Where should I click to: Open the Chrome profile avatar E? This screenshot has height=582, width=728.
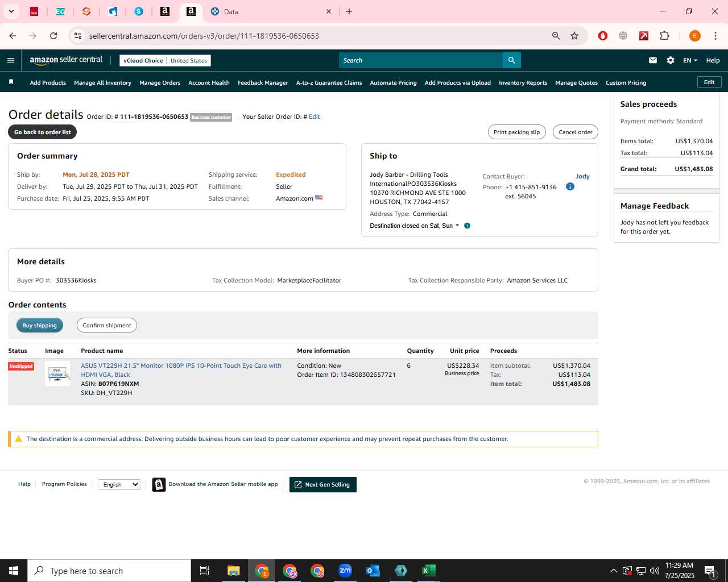point(694,36)
